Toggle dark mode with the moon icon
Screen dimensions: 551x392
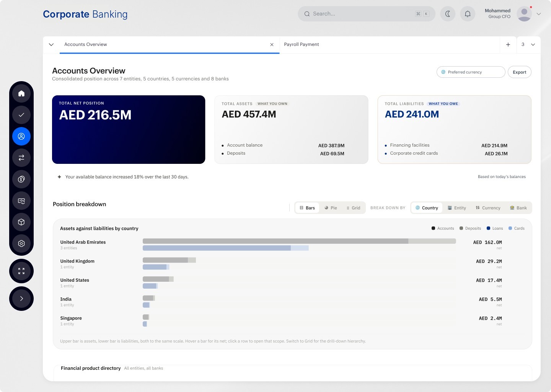(448, 14)
